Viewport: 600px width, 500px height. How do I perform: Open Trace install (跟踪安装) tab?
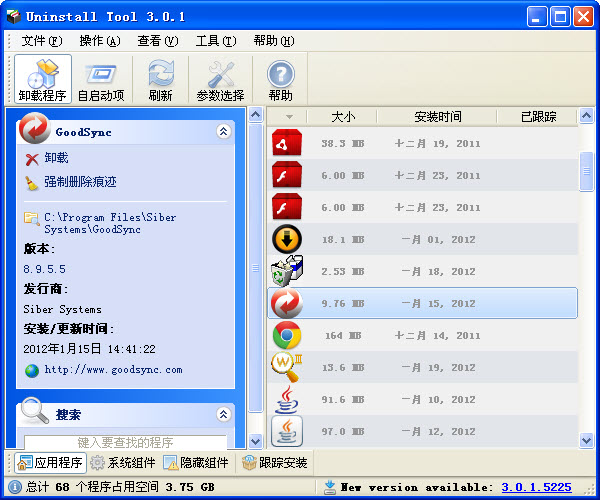[275, 463]
